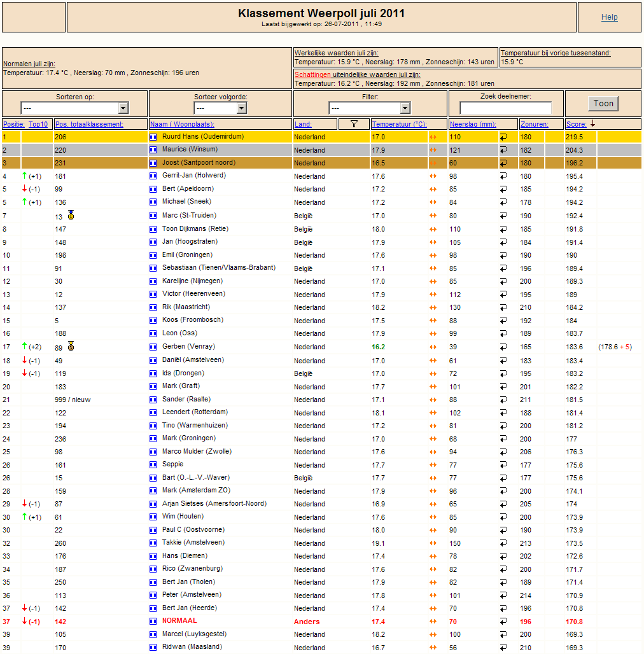Screen dimensions: 644x654
Task: Click the Top10 header link
Action: (x=38, y=124)
